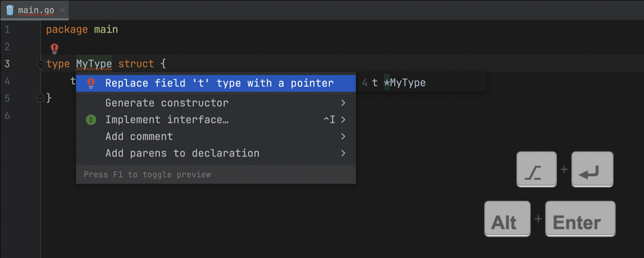Click the closing fold marker on line 5

pyautogui.click(x=41, y=97)
